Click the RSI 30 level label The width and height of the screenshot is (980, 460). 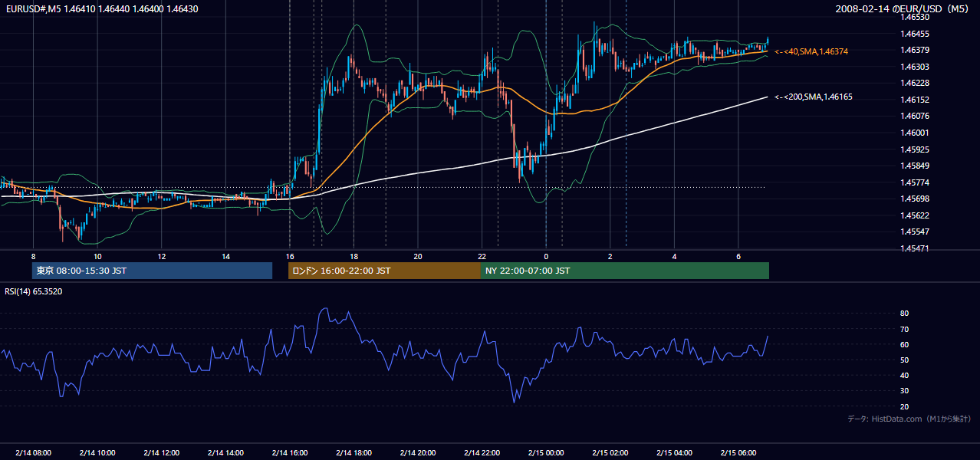(x=904, y=391)
